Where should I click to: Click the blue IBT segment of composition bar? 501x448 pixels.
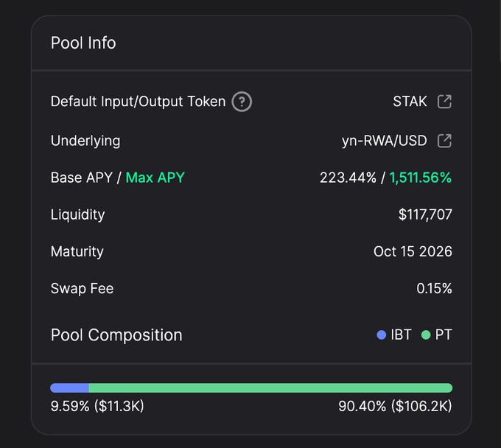[x=69, y=388]
